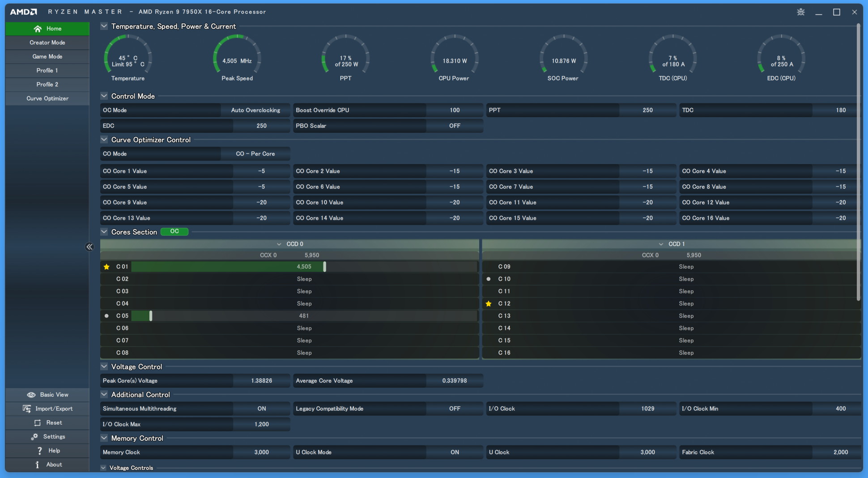The image size is (868, 478).
Task: Click the Peak Core(s) Voltage value
Action: tap(262, 381)
